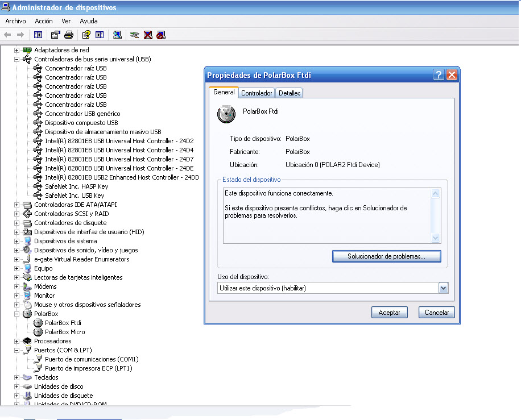Click the Monitor icon in the tree

[x=27, y=296]
